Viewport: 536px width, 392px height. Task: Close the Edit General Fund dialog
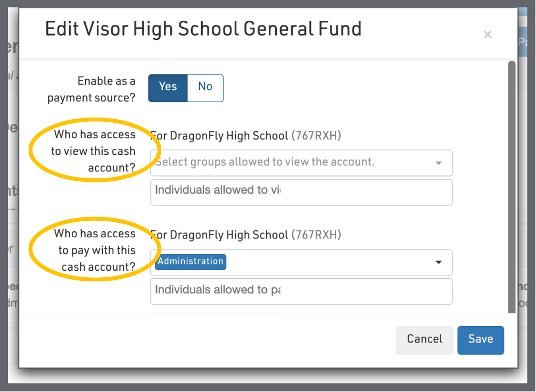pos(487,35)
